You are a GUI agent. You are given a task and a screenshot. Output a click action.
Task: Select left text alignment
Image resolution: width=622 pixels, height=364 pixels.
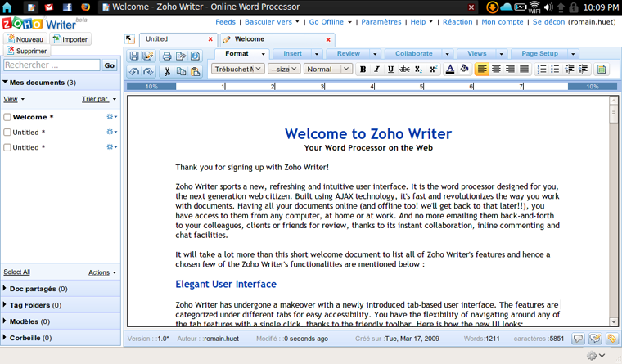point(481,69)
